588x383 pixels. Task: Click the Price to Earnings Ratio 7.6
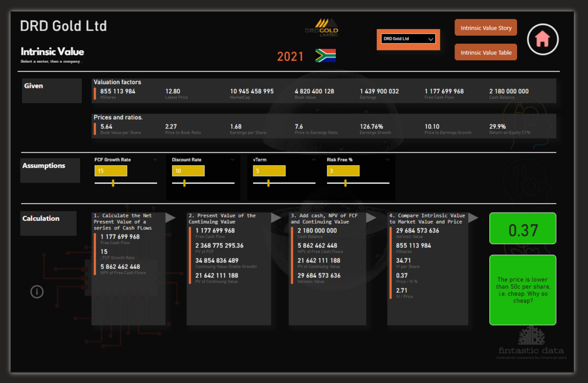(299, 126)
